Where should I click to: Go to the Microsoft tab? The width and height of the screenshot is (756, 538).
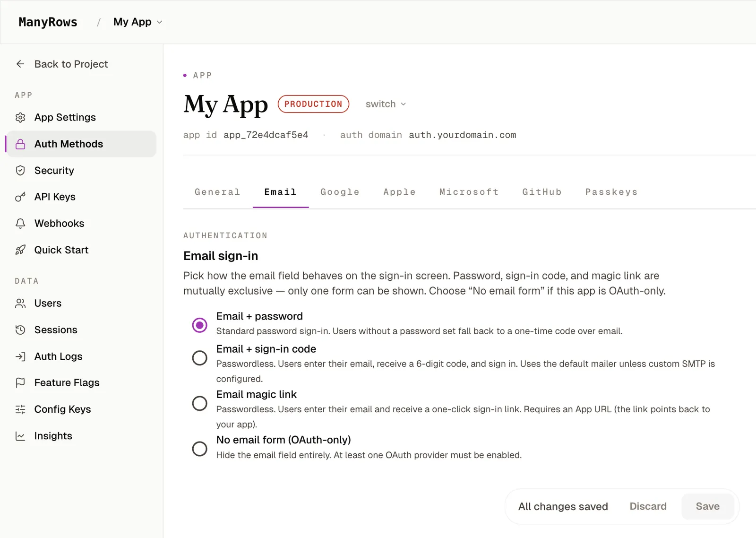[469, 192]
